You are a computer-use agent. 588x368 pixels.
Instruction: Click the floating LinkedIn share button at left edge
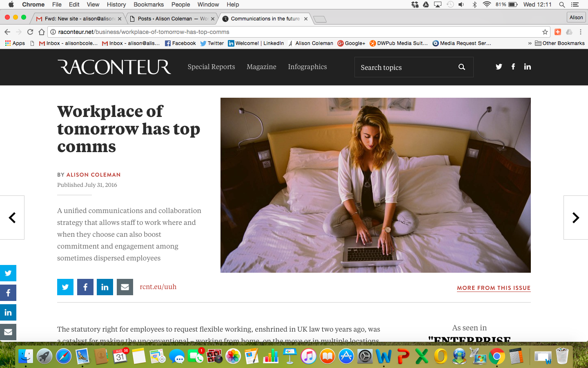point(8,312)
